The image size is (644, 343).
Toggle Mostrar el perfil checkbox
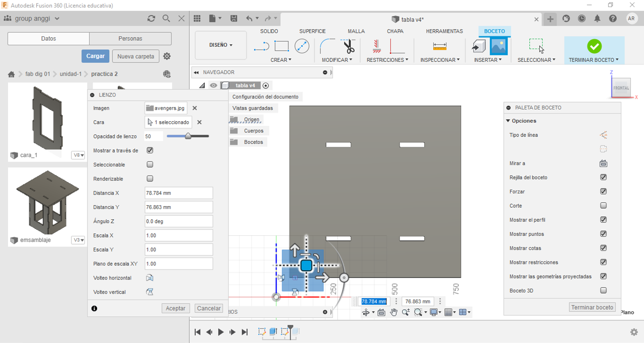(603, 220)
